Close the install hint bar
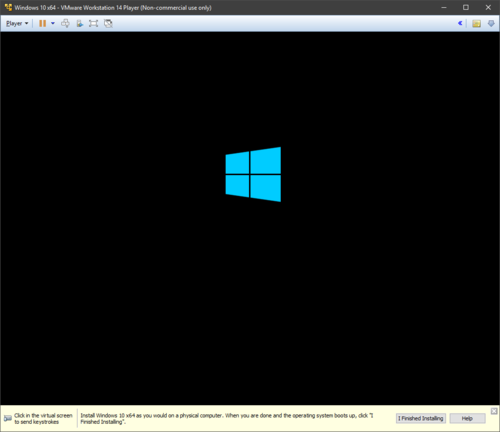Image resolution: width=500 pixels, height=432 pixels. pyautogui.click(x=494, y=411)
